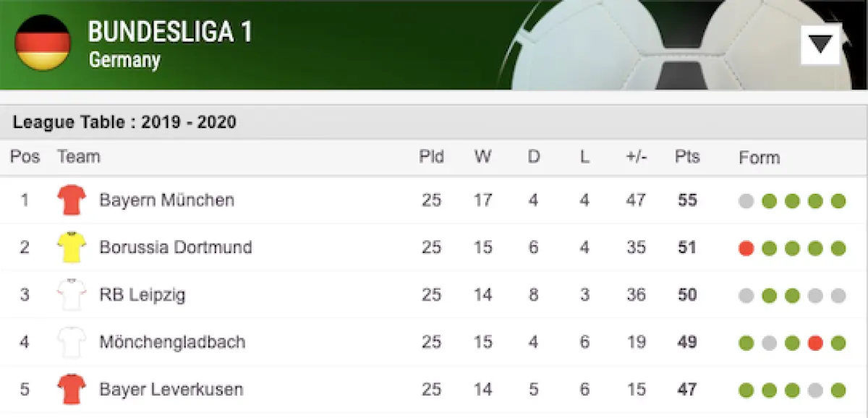The image size is (868, 418).
Task: Click RB Leipzig white jersey icon
Action: coord(72,295)
